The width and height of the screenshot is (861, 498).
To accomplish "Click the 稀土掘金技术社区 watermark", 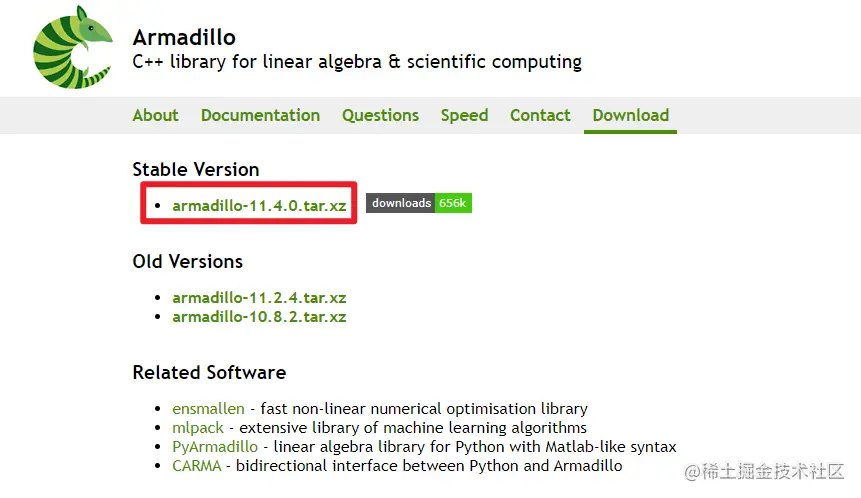I will (764, 471).
